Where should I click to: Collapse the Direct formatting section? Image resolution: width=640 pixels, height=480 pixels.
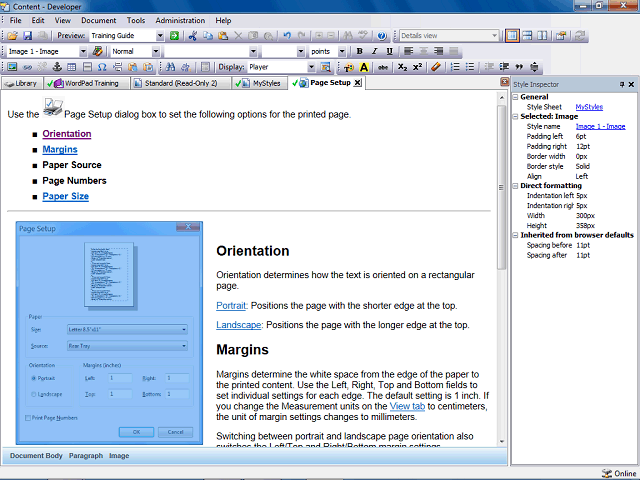point(515,186)
